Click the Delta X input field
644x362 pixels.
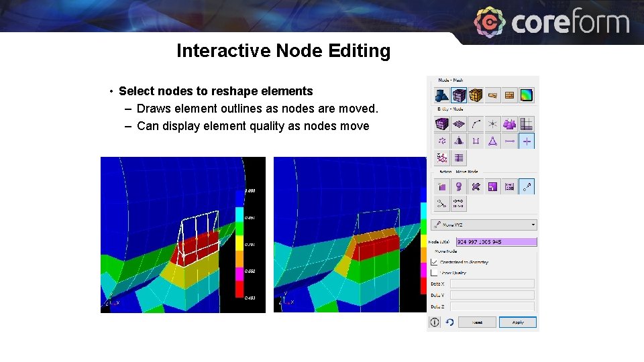coord(492,284)
